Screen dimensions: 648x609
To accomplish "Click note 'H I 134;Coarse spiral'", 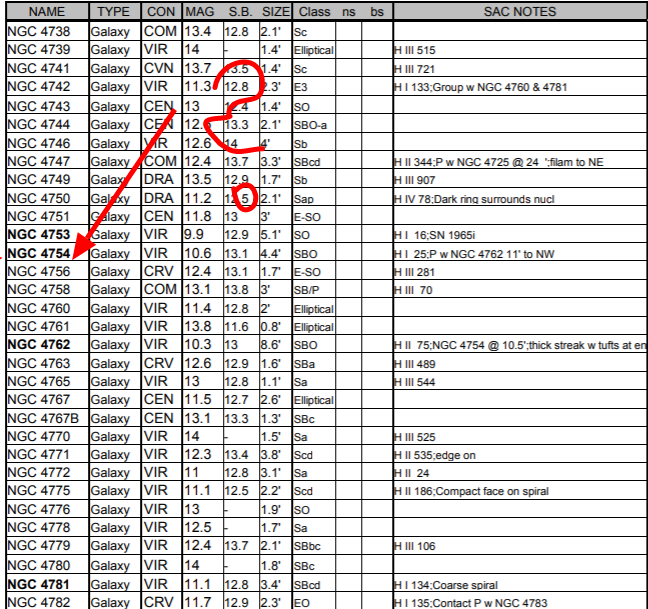I will pyautogui.click(x=446, y=585).
